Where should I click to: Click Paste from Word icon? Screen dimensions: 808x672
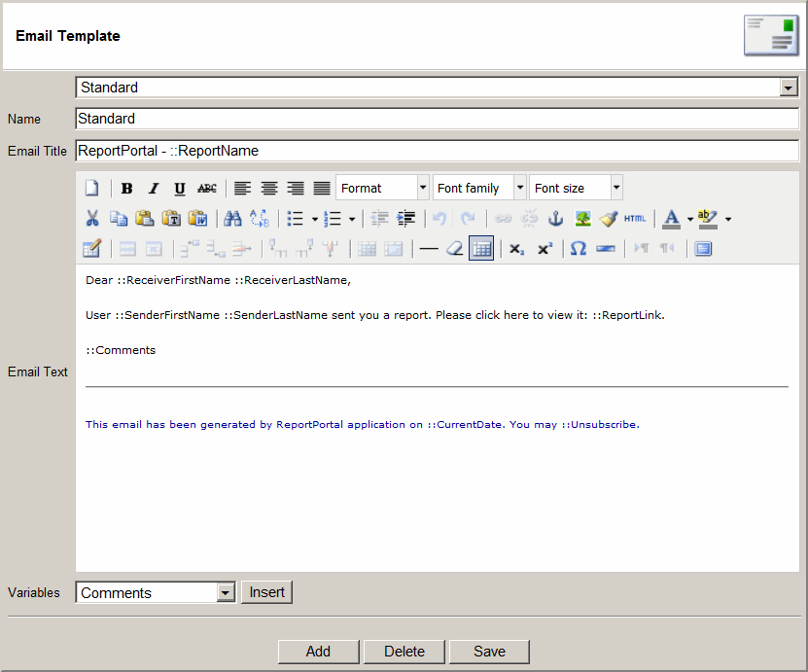pyautogui.click(x=197, y=219)
